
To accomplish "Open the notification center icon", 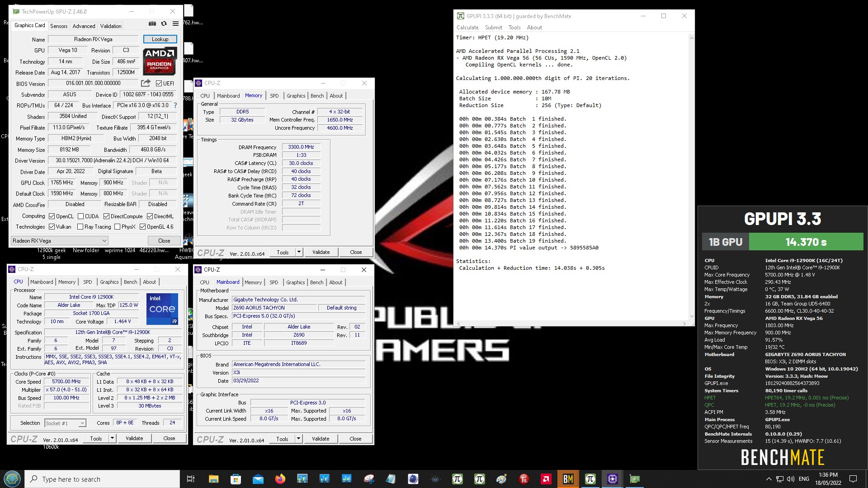I will click(853, 479).
